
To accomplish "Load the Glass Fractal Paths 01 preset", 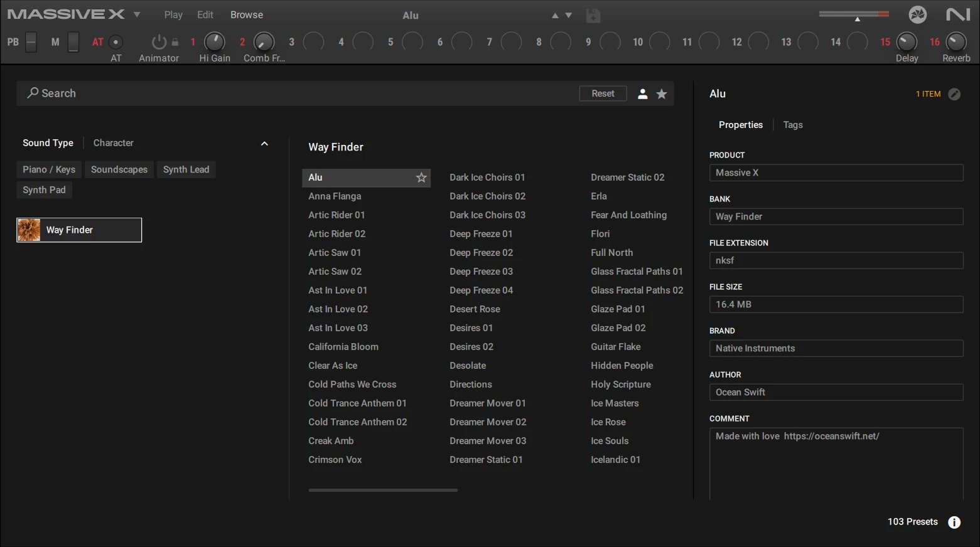I will point(637,272).
